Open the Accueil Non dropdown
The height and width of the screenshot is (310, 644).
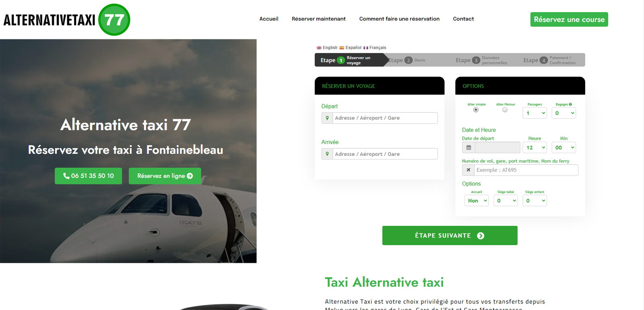(x=477, y=200)
